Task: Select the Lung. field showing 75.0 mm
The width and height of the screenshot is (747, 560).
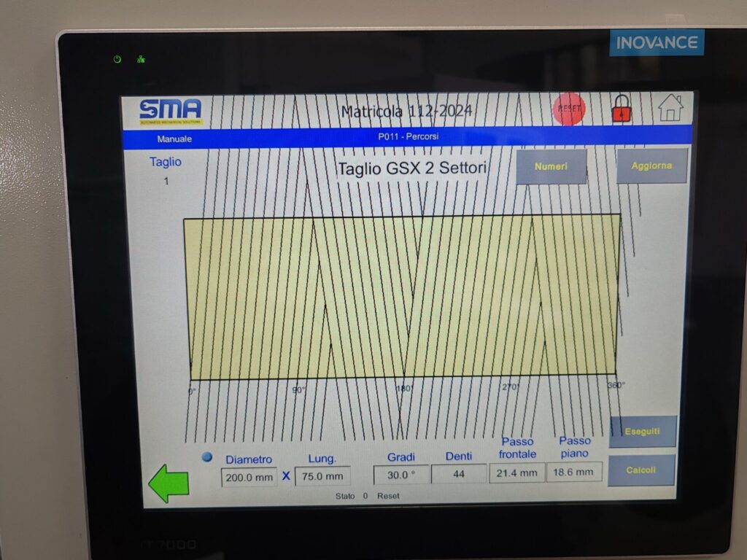Action: coord(322,476)
